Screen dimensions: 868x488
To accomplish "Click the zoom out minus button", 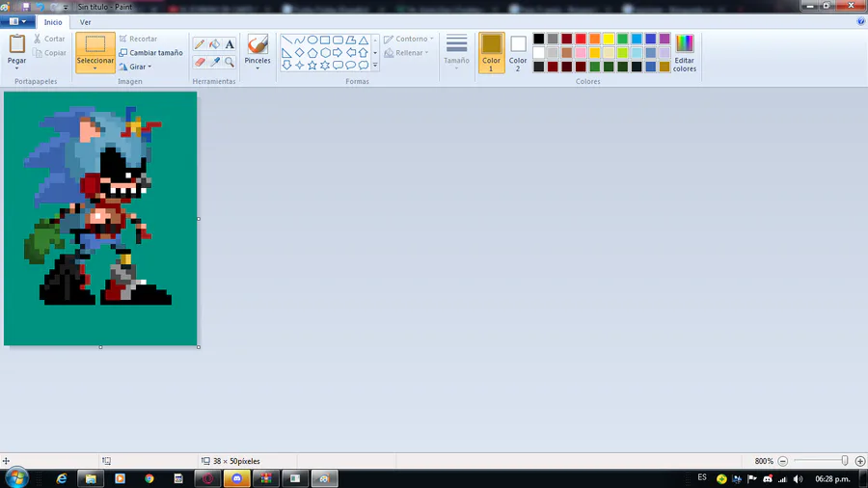I will 783,461.
